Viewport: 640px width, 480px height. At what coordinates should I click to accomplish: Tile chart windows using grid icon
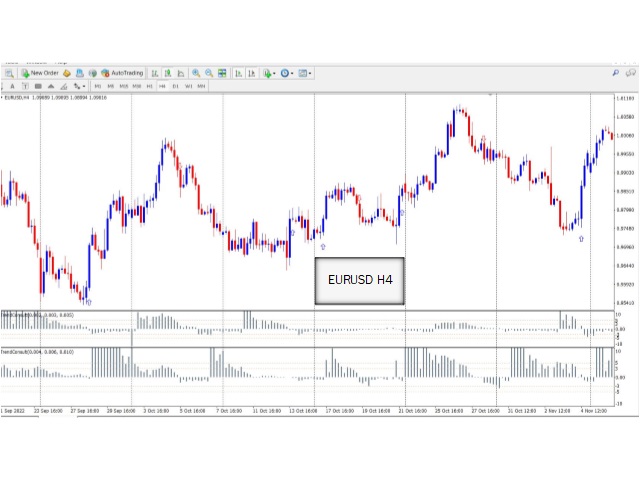click(222, 73)
